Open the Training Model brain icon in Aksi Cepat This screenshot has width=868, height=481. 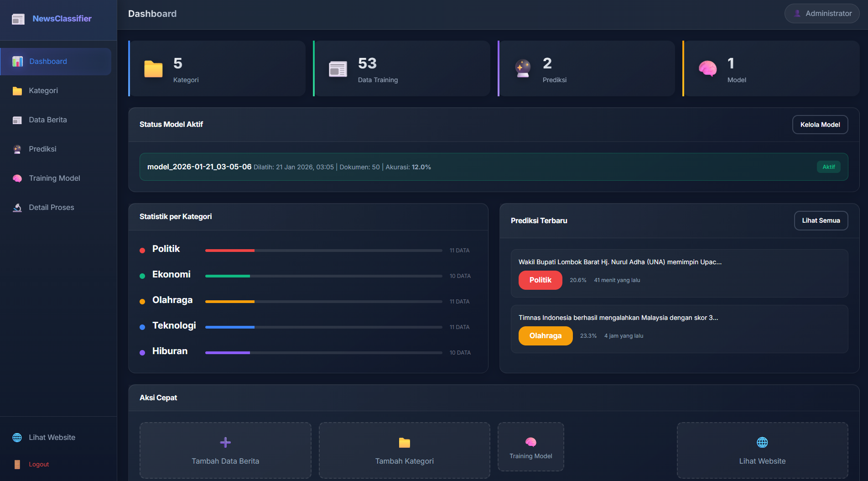(x=530, y=442)
